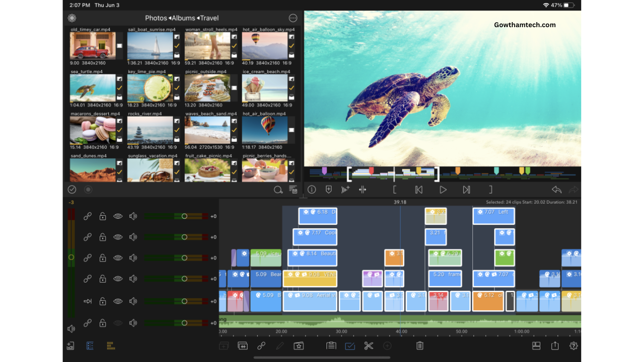Open the project settings gear
This screenshot has height=362, width=644.
573,346
